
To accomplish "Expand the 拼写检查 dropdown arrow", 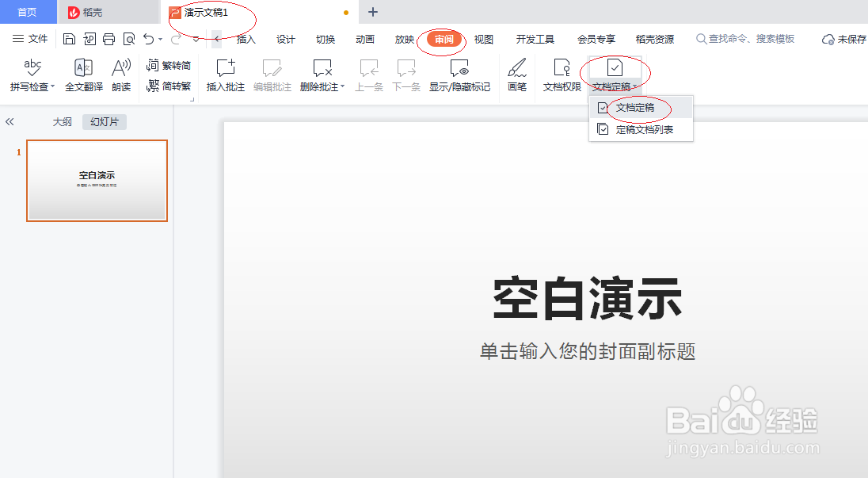I will point(52,87).
